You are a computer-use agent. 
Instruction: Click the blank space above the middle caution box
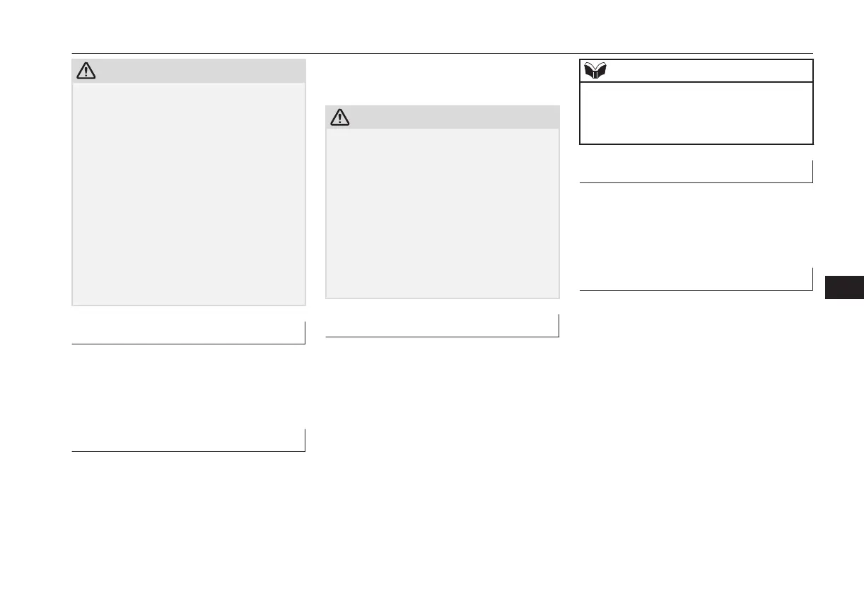coord(443,81)
